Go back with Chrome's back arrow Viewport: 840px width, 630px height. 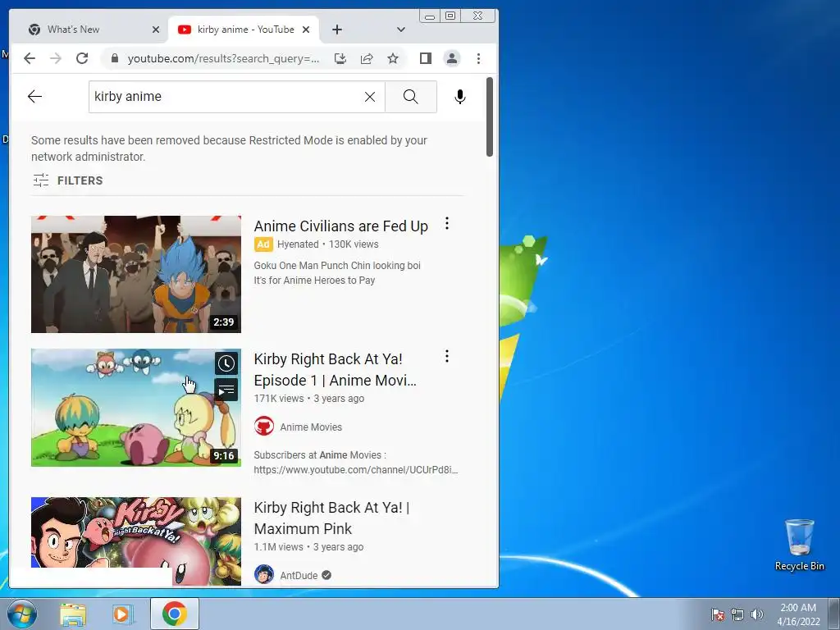tap(30, 58)
